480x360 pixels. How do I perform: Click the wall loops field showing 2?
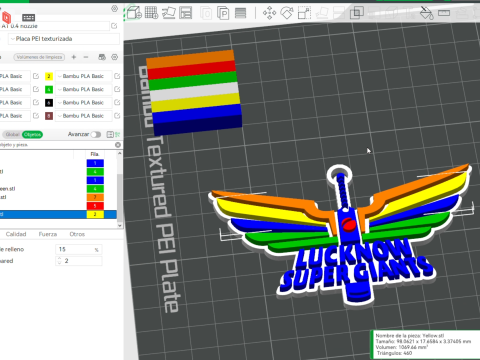[x=79, y=261]
